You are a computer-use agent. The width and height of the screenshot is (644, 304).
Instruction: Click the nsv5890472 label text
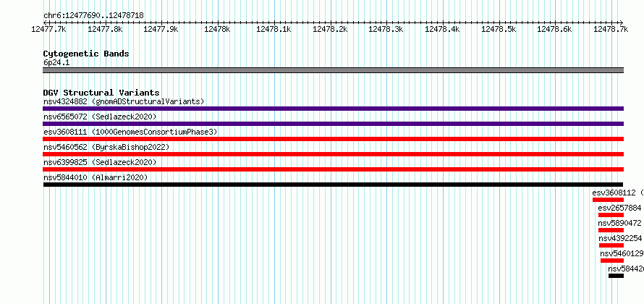pyautogui.click(x=619, y=223)
